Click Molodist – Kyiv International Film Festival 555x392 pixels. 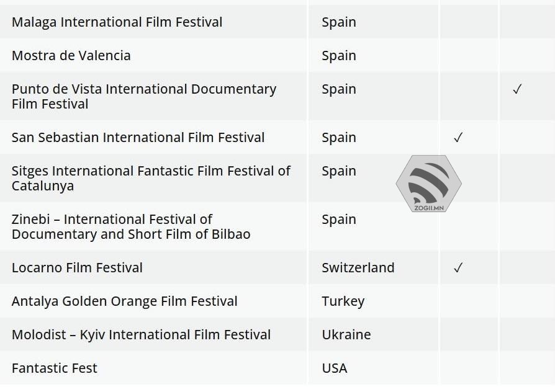(141, 335)
